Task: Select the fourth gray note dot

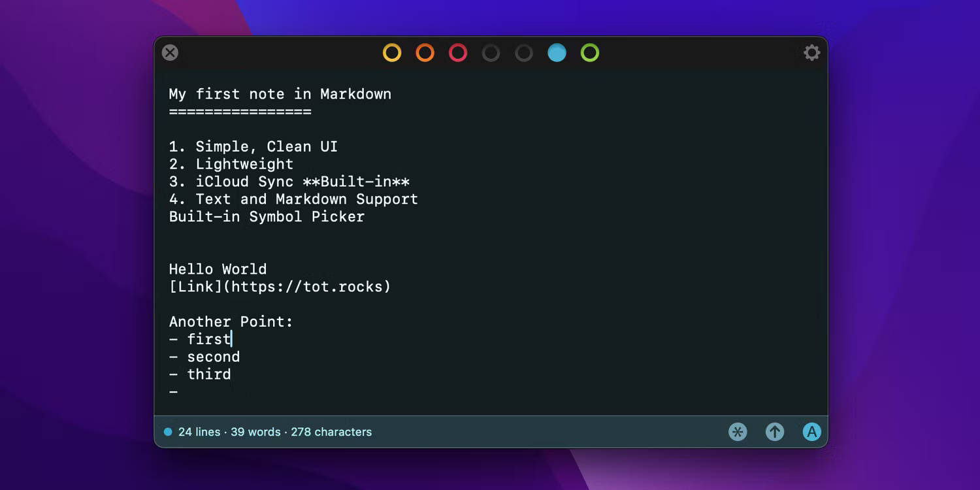Action: [x=491, y=52]
